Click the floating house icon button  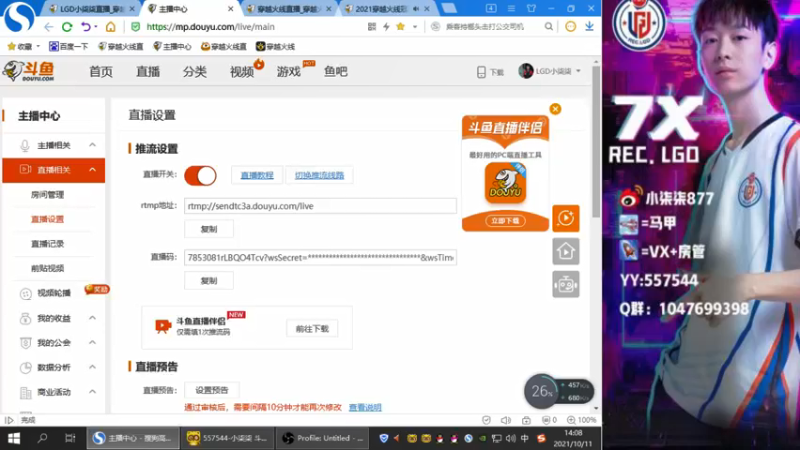coord(566,251)
